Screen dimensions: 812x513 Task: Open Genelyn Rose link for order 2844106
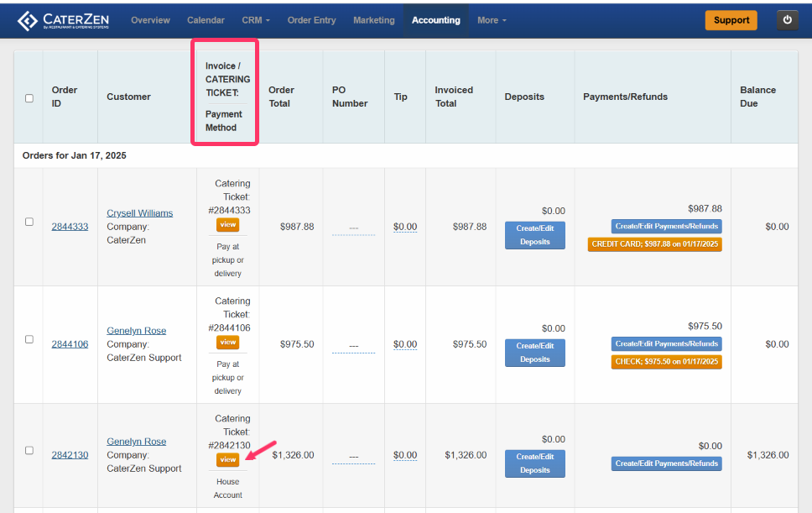(x=136, y=331)
